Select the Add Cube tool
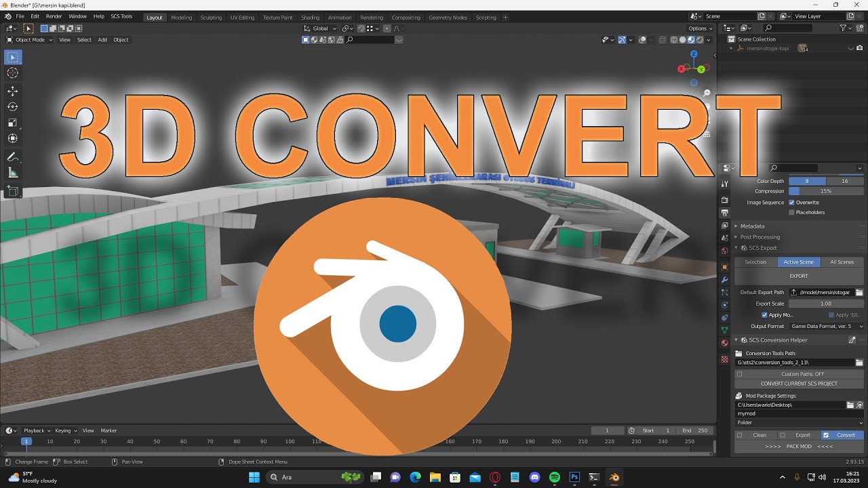 pyautogui.click(x=13, y=191)
